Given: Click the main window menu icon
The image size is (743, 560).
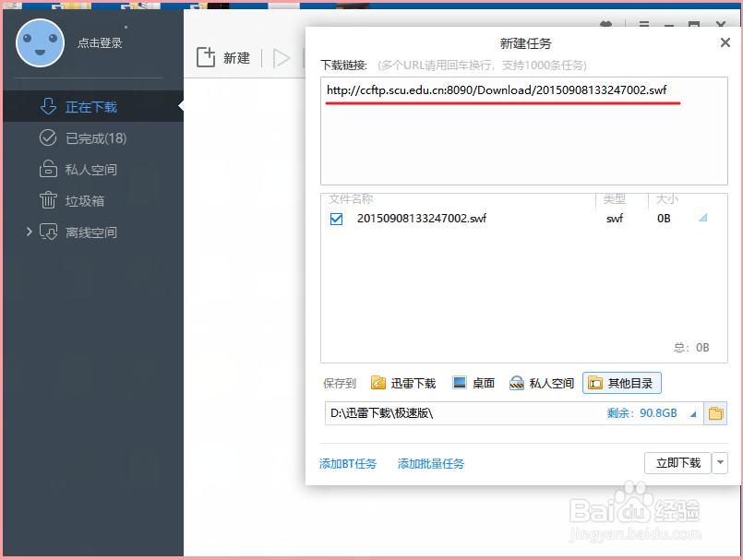Looking at the screenshot, I should tap(643, 23).
